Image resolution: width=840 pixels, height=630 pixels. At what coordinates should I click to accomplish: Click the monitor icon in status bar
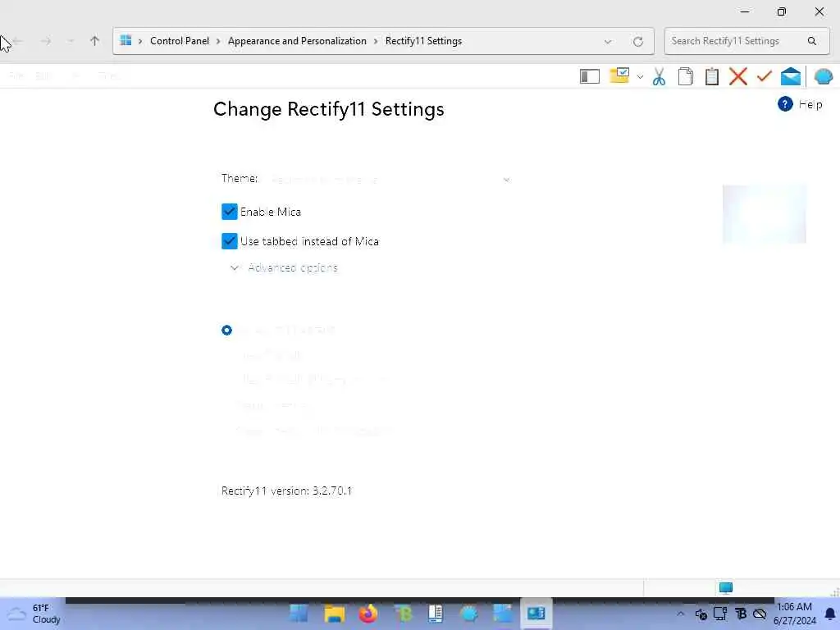click(x=725, y=588)
